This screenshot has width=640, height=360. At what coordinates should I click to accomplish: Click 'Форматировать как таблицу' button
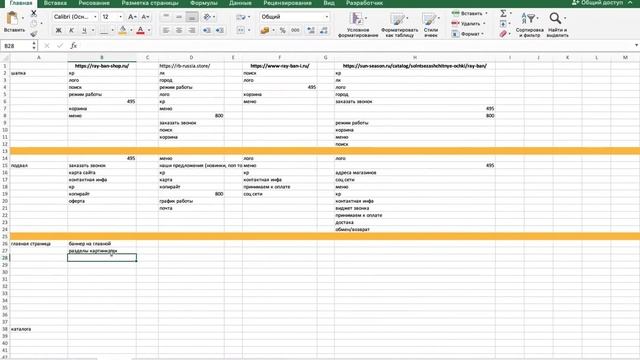pos(399,24)
